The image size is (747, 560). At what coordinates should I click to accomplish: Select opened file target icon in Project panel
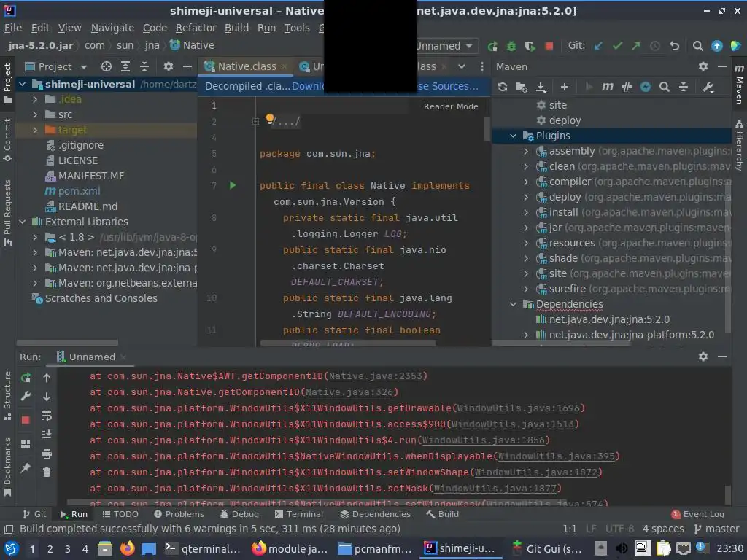coord(107,66)
